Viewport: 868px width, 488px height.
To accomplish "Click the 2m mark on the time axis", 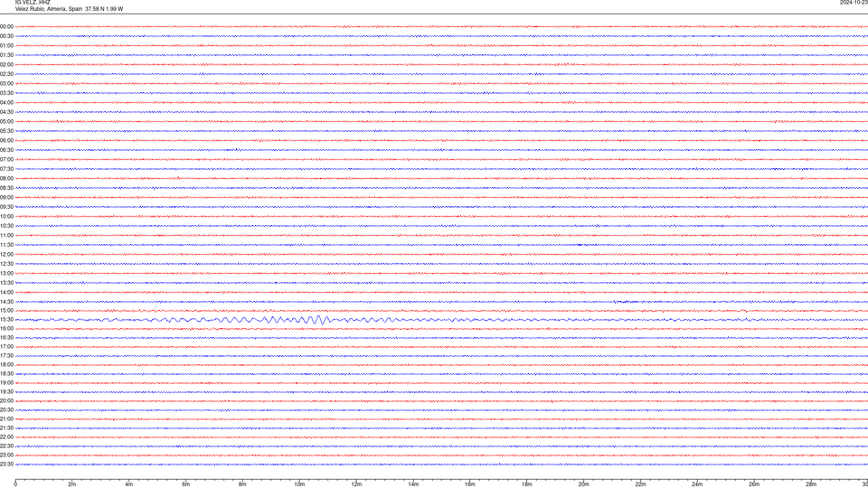I will [72, 484].
